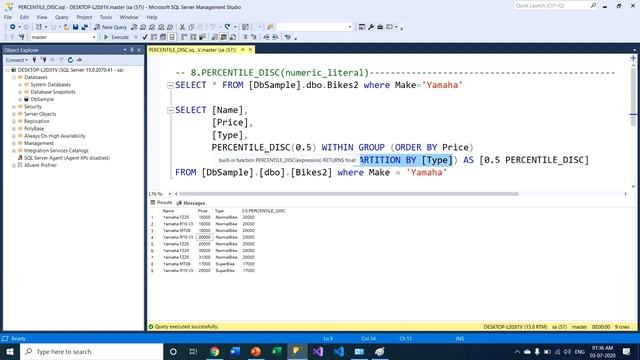Screen dimensions: 640x360
Task: Pin the Object Explorer panel with auto-hide icon
Action: point(132,50)
